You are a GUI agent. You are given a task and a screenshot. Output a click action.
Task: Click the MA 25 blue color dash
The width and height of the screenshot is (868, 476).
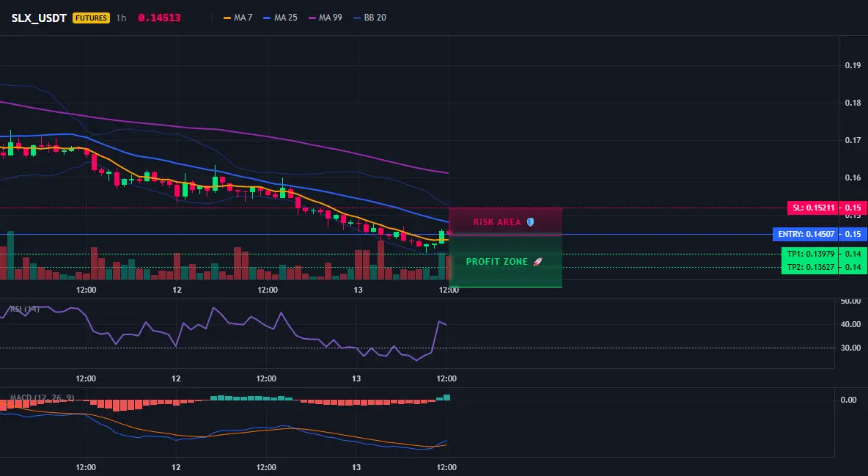268,18
